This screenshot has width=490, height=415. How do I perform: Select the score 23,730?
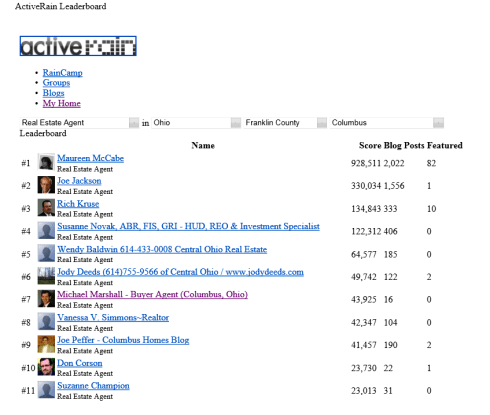pyautogui.click(x=364, y=368)
